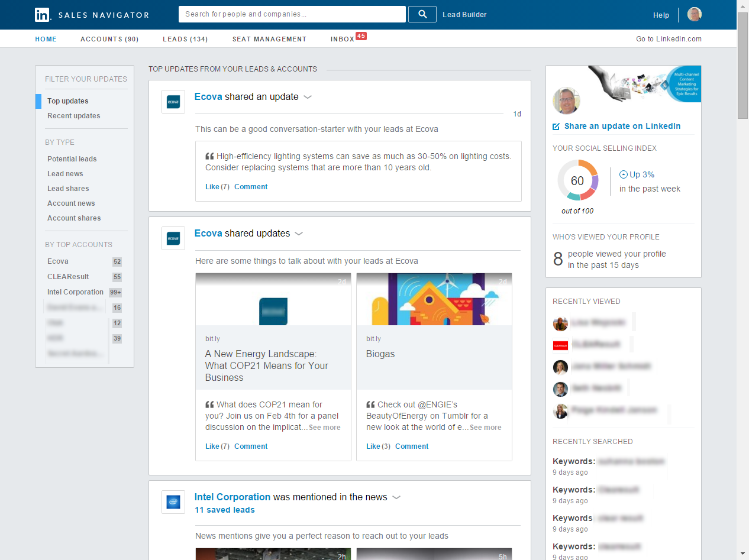The image size is (749, 560).
Task: Click the up-trend arrow icon beside Up 3%
Action: (x=623, y=174)
